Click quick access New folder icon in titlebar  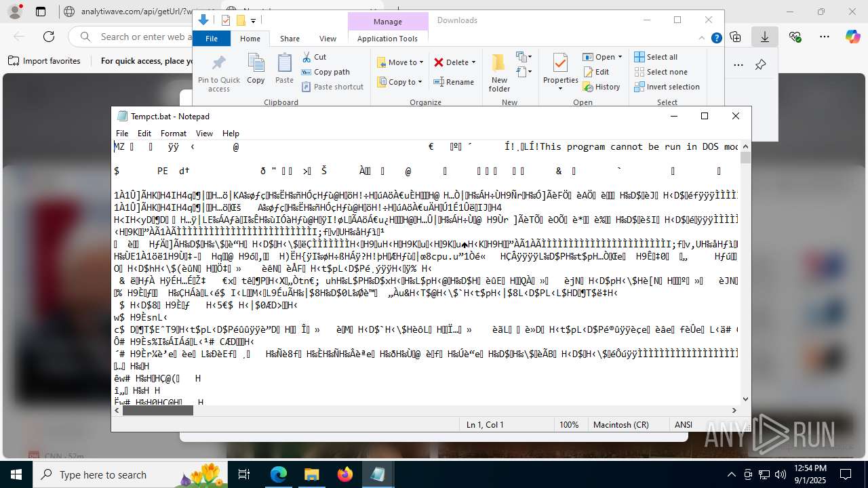click(x=240, y=20)
